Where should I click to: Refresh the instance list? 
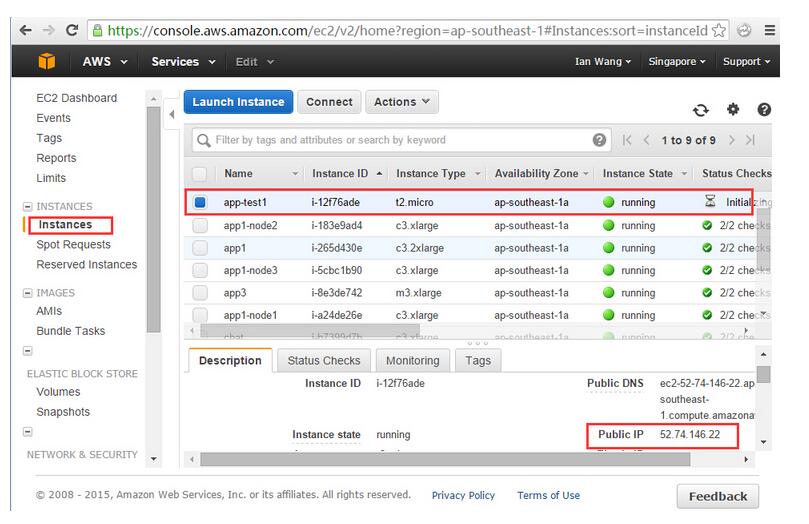click(x=701, y=110)
